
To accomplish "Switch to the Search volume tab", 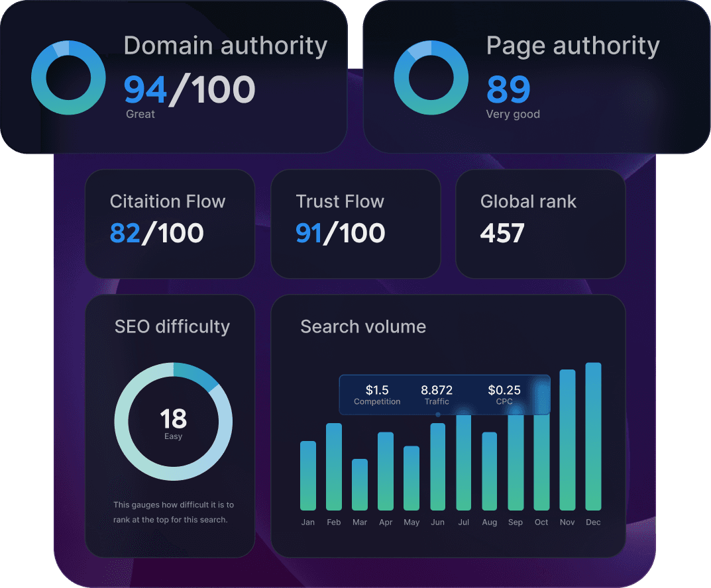I will (x=363, y=326).
